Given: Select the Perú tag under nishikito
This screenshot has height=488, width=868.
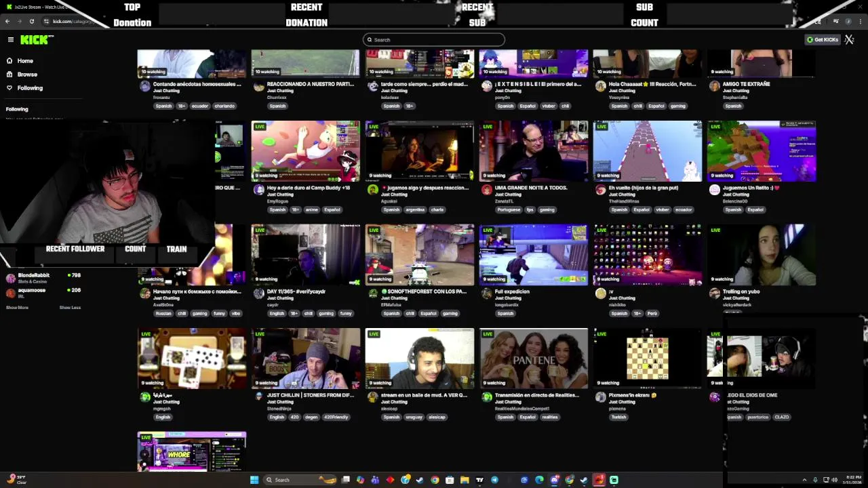Looking at the screenshot, I should [652, 314].
